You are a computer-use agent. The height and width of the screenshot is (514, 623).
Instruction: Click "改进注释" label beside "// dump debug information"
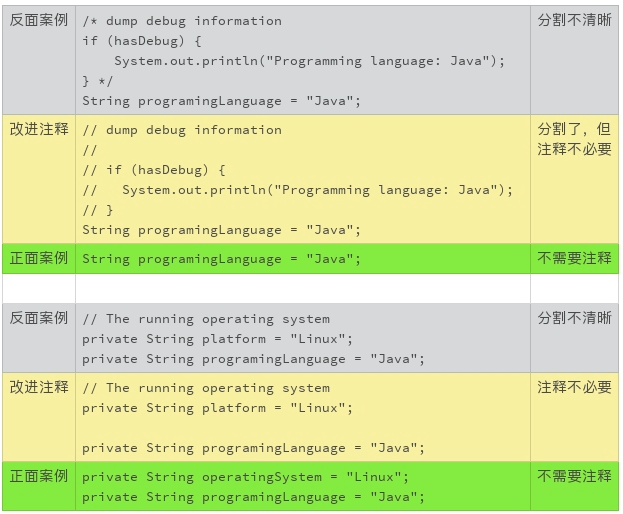pos(39,129)
